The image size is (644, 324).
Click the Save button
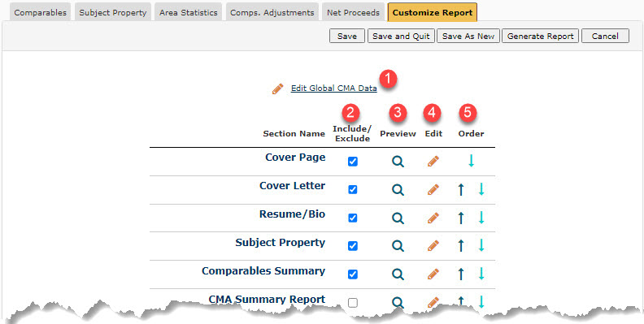coord(347,36)
